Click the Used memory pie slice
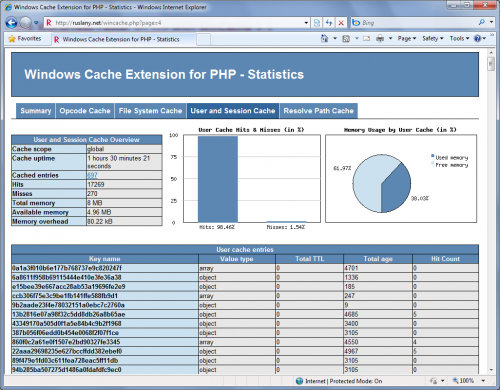This screenshot has width=500, height=390. pos(397,188)
